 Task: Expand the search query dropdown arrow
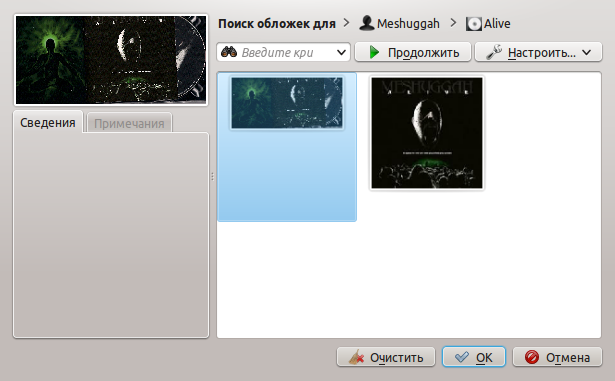(341, 52)
